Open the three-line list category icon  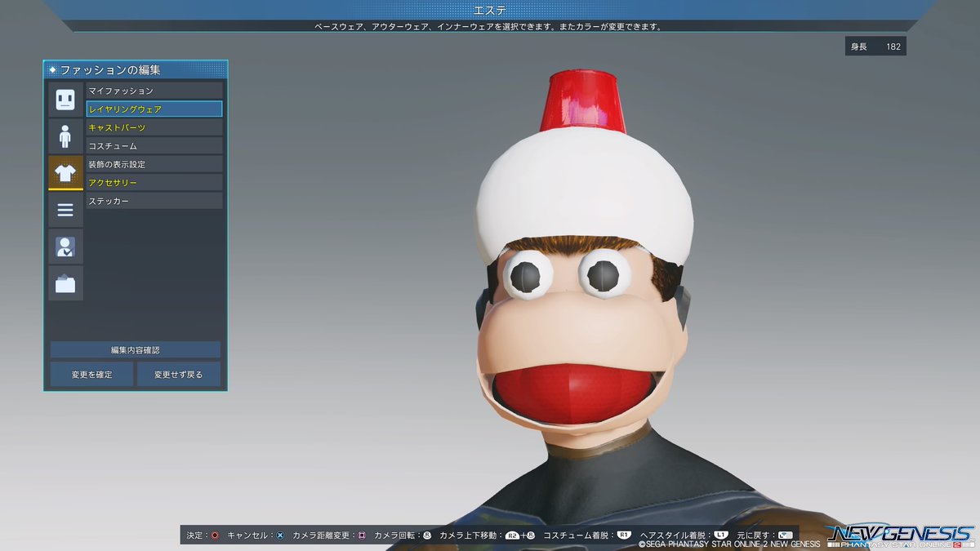click(65, 210)
